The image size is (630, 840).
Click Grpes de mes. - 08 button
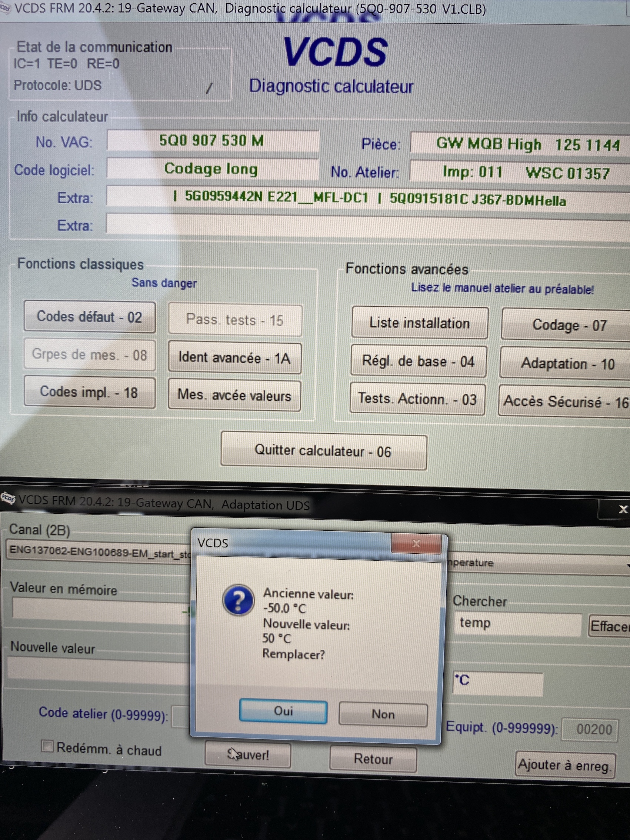tap(90, 355)
